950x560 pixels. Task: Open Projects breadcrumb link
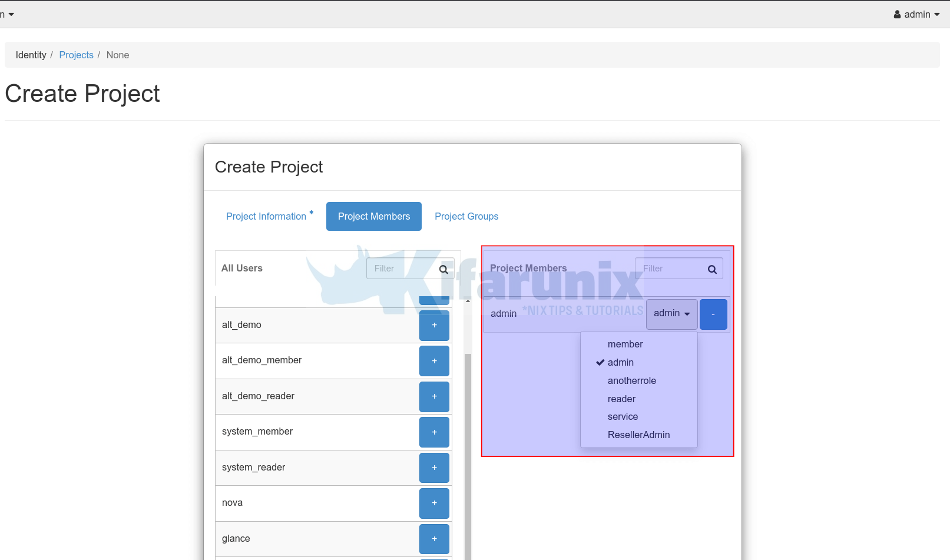[76, 55]
